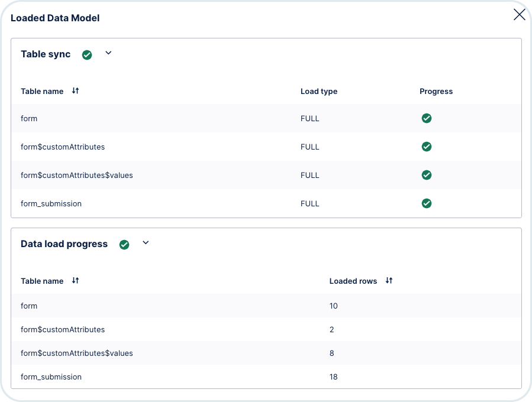This screenshot has height=402, width=532.
Task: Collapse the Data load progress chevron
Action: point(146,243)
